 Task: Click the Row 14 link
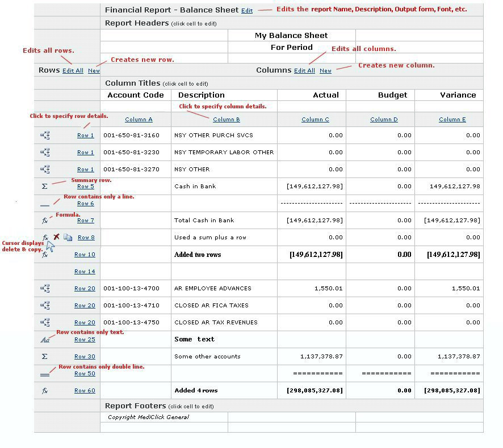pos(85,271)
